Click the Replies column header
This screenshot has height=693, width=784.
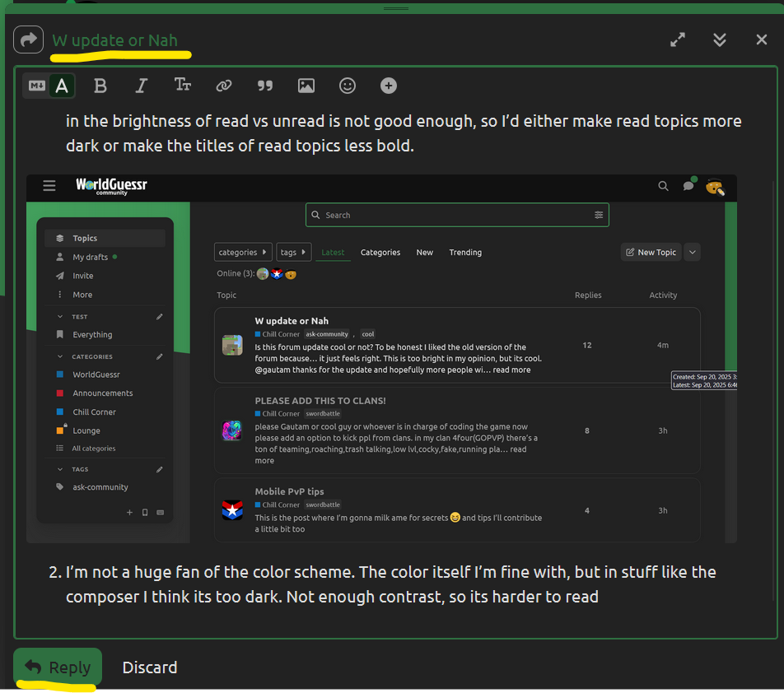[x=588, y=295]
